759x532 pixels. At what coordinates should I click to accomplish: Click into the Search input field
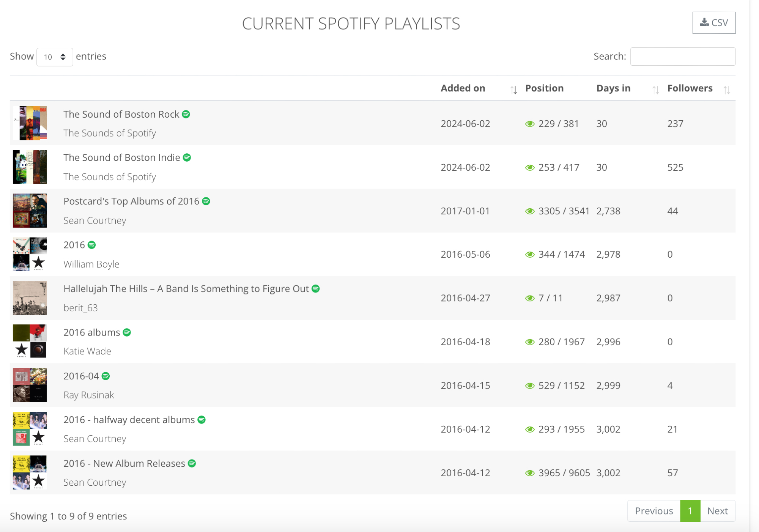(x=682, y=57)
